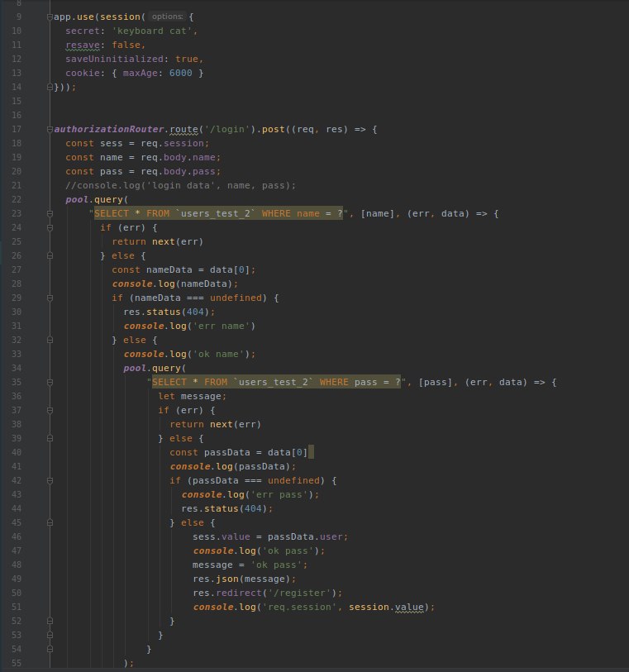Viewport: 629px width, 672px height.
Task: Click 'const nameData = data[0]' line
Action: [x=183, y=270]
